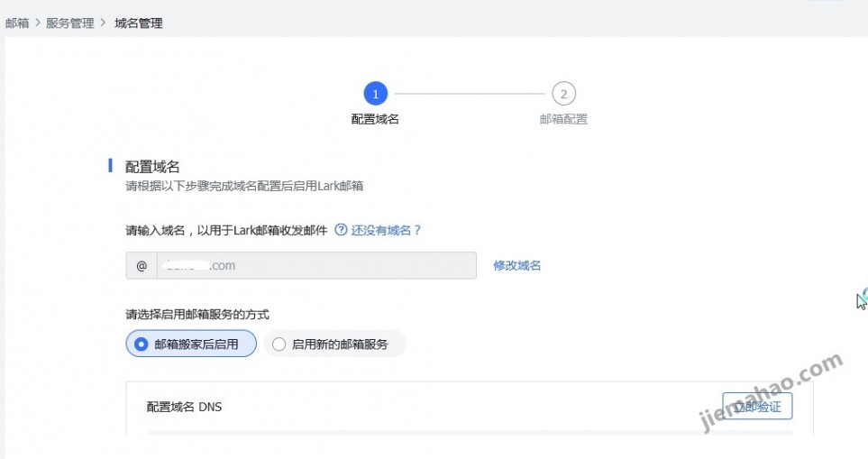Screen dimensions: 868x459
Task: Go to 服务管理 breadcrumb
Action: point(70,23)
